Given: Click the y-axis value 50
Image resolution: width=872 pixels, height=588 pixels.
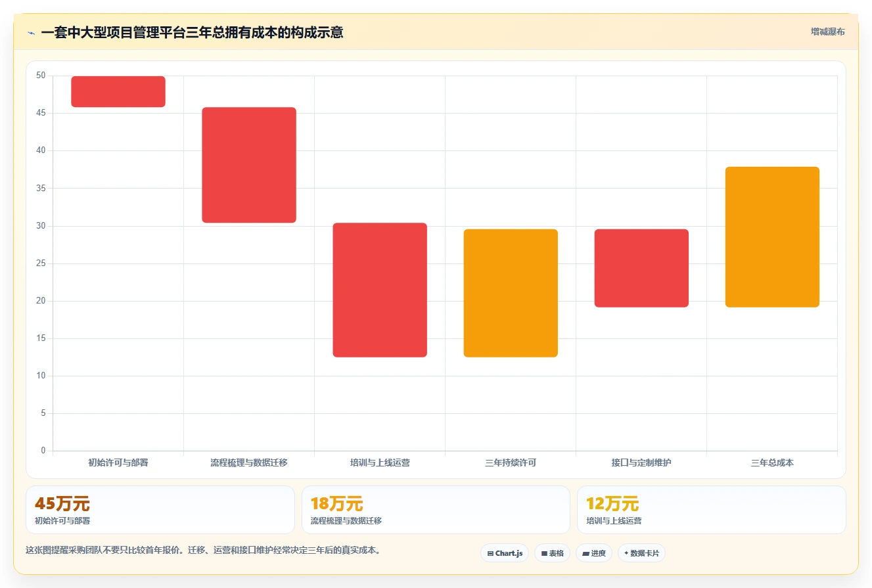Looking at the screenshot, I should tap(41, 76).
